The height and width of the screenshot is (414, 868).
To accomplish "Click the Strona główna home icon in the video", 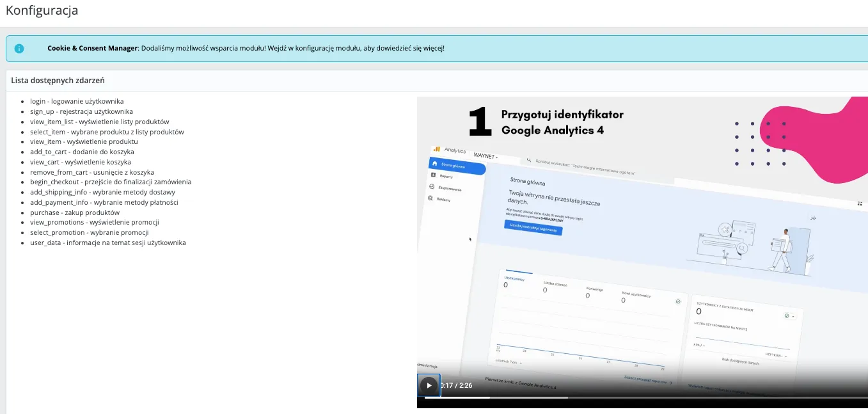I will [435, 164].
